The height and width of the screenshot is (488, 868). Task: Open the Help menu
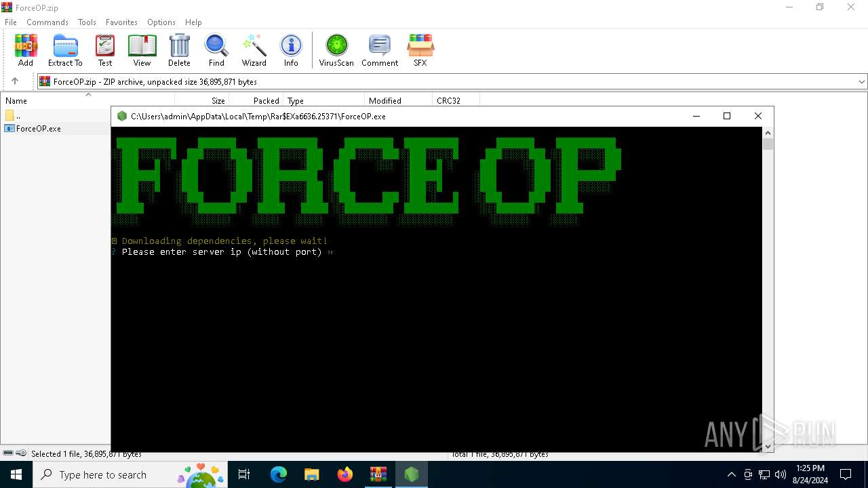193,22
